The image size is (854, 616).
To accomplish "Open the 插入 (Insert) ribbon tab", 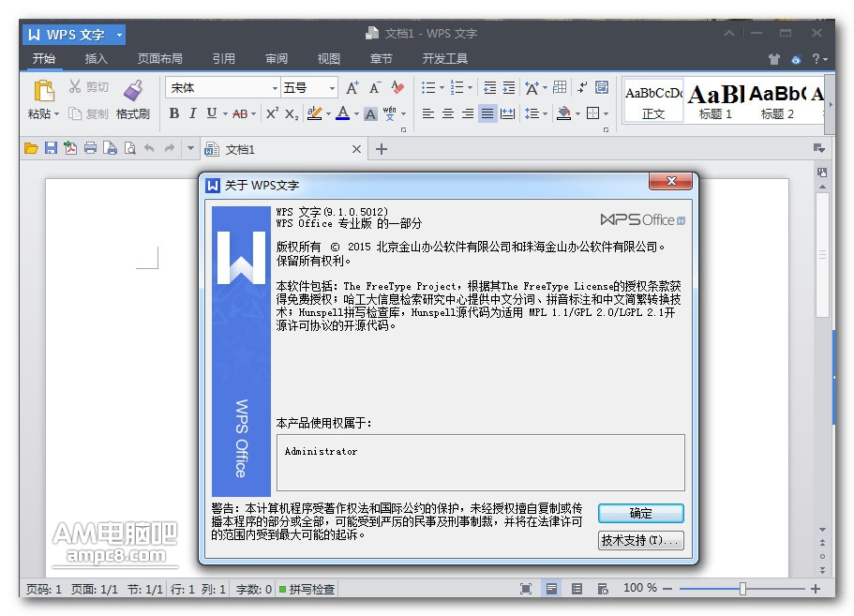I will pos(97,58).
